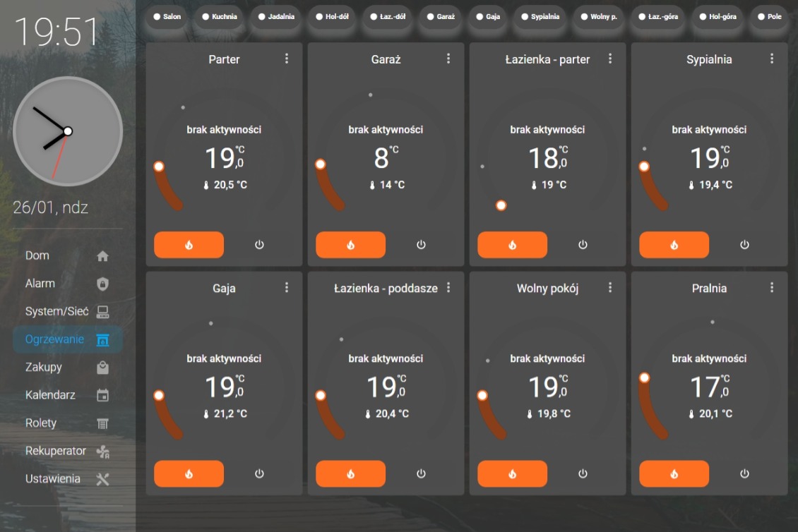Image resolution: width=798 pixels, height=532 pixels.
Task: Open the Rekuperator fan icon
Action: tap(103, 451)
